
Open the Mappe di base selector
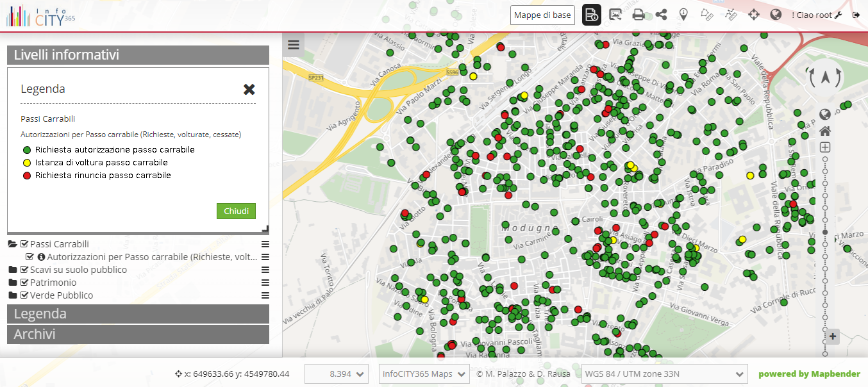coord(542,15)
